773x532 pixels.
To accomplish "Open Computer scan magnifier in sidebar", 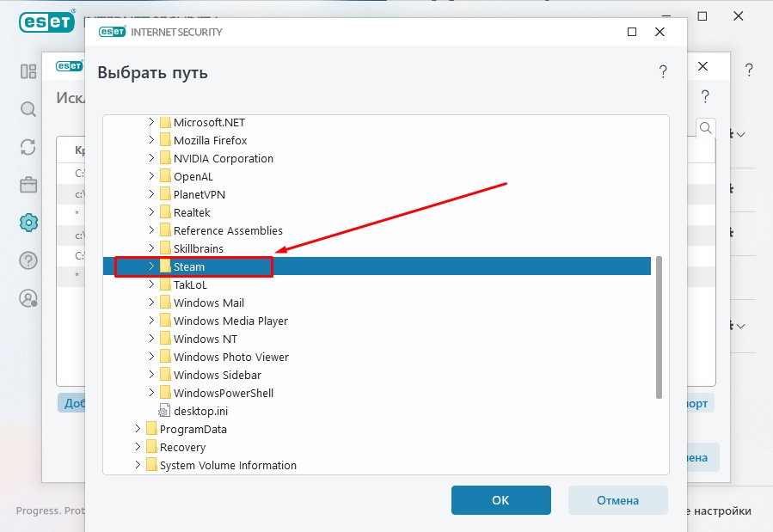I will point(28,109).
